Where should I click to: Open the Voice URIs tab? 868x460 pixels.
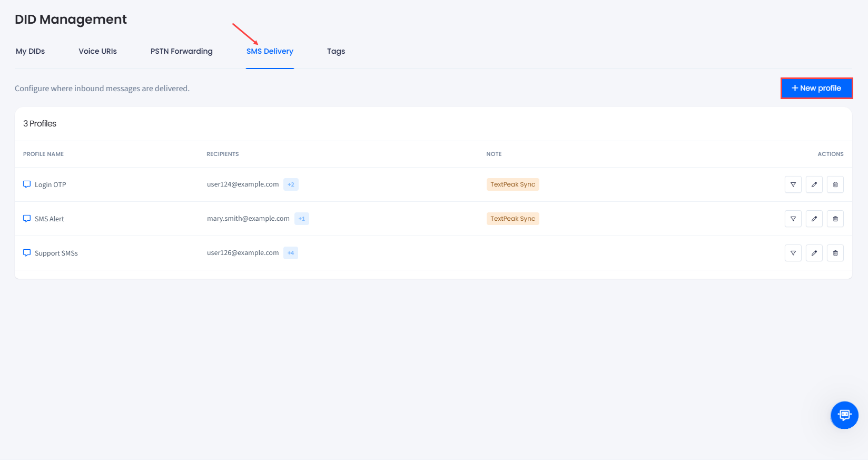(x=97, y=51)
